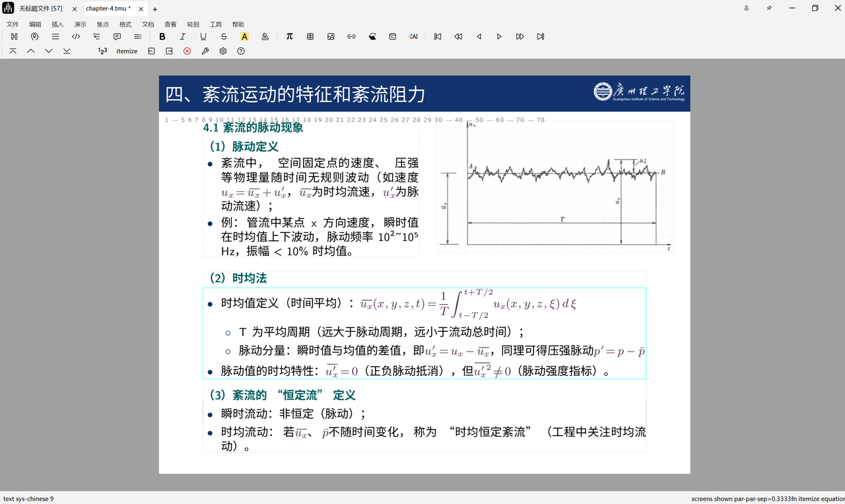Apply strikethrough formatting
The width and height of the screenshot is (845, 504).
(x=224, y=37)
